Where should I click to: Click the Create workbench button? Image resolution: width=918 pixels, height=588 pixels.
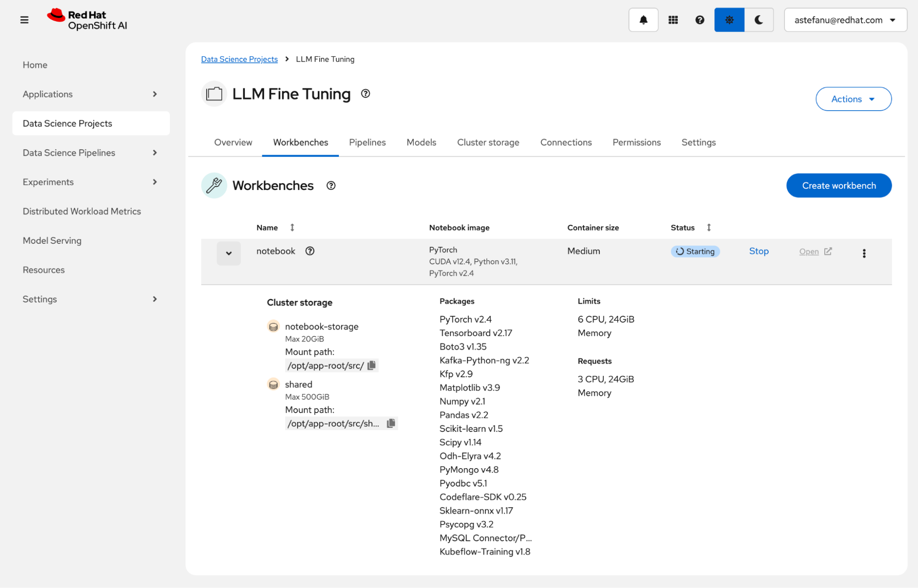click(839, 185)
